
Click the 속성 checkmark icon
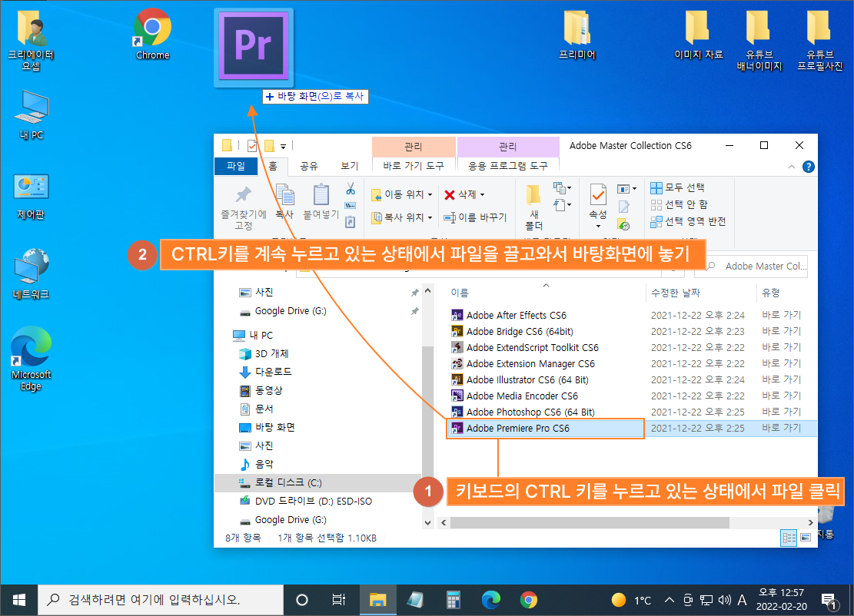pyautogui.click(x=598, y=194)
